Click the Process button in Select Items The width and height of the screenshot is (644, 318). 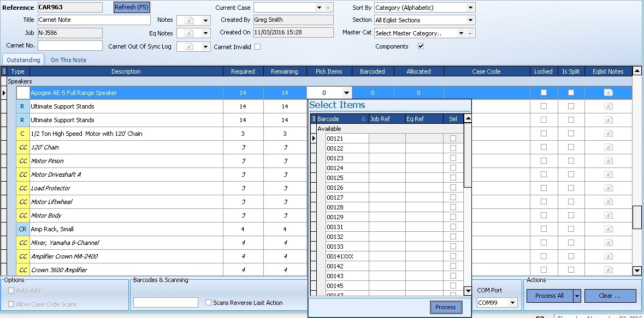pos(445,307)
